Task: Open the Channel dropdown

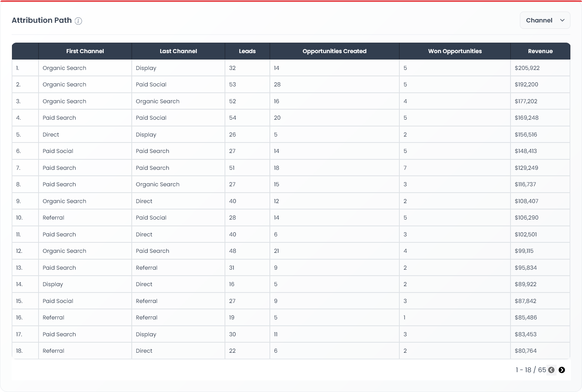Action: 545,20
